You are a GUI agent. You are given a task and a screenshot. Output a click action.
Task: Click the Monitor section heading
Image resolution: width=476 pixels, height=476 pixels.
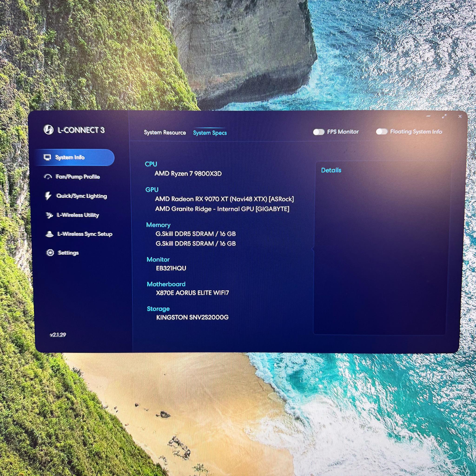(x=158, y=259)
